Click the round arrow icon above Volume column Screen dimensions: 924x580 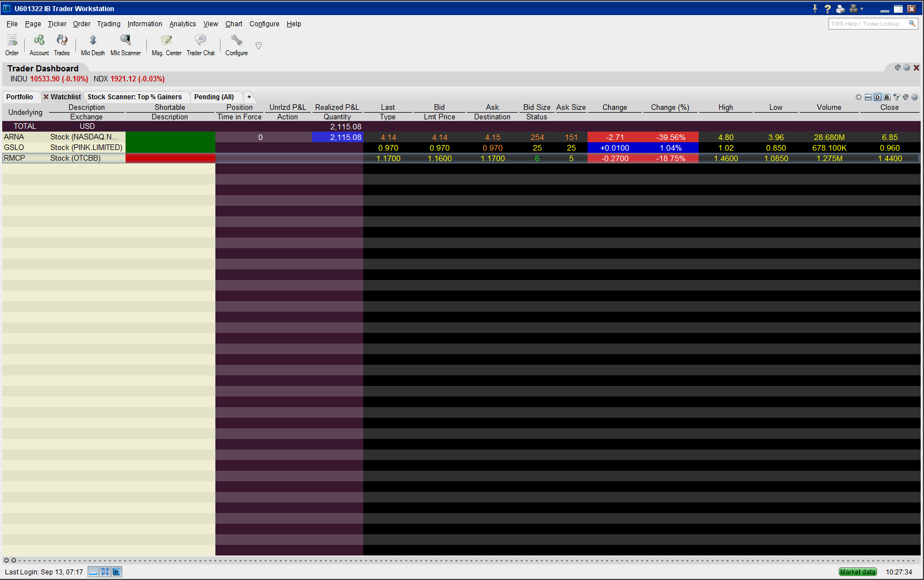(x=859, y=97)
